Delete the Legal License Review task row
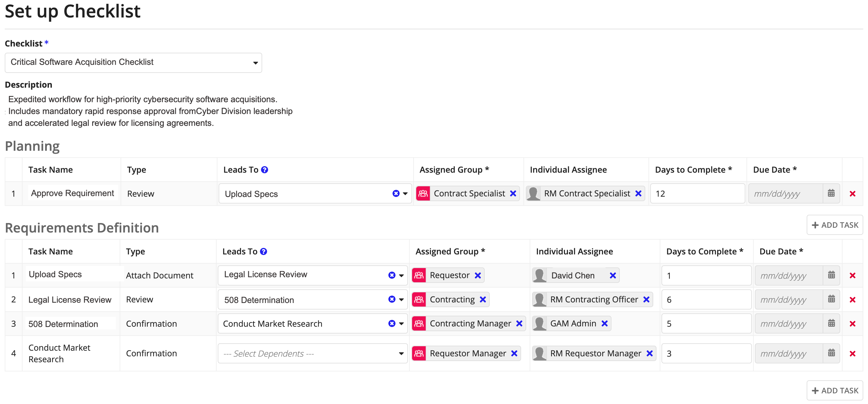Viewport: 868px width, 404px height. 853,300
